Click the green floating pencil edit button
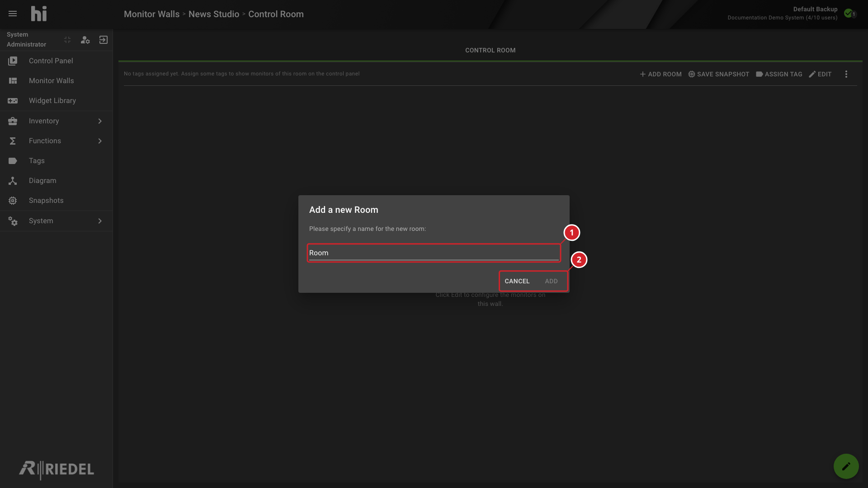This screenshot has height=488, width=868. [846, 466]
